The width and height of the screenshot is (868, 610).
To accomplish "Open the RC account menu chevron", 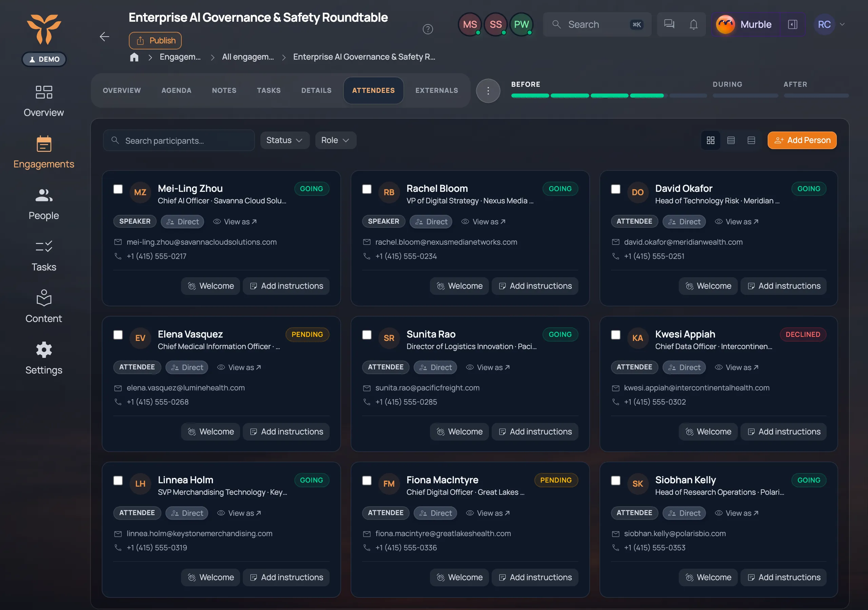I will pyautogui.click(x=842, y=24).
